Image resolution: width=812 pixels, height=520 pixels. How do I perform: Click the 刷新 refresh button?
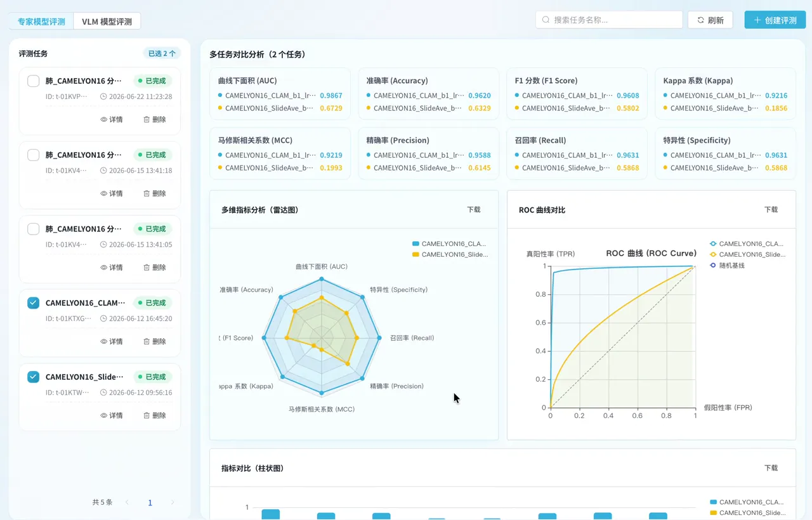pos(710,20)
